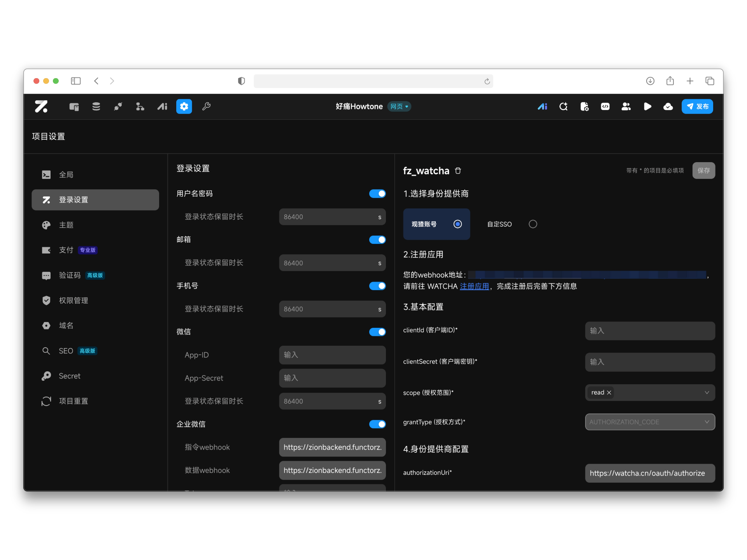The height and width of the screenshot is (560, 747).
Task: Show browser tab overview
Action: [710, 81]
